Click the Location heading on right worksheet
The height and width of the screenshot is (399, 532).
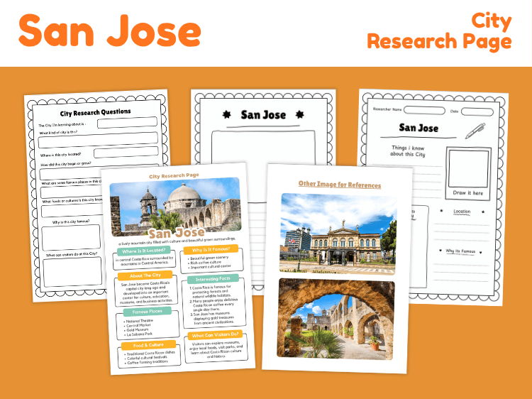coord(462,212)
